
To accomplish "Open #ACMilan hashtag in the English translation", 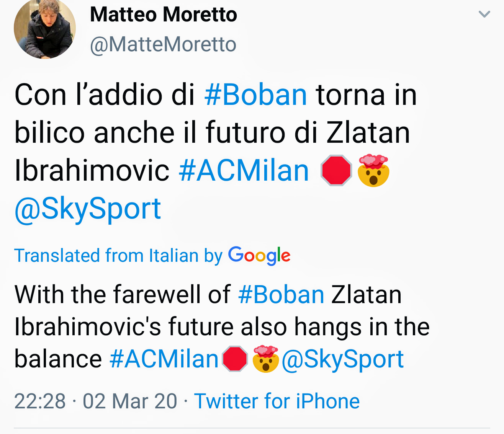I will (164, 359).
